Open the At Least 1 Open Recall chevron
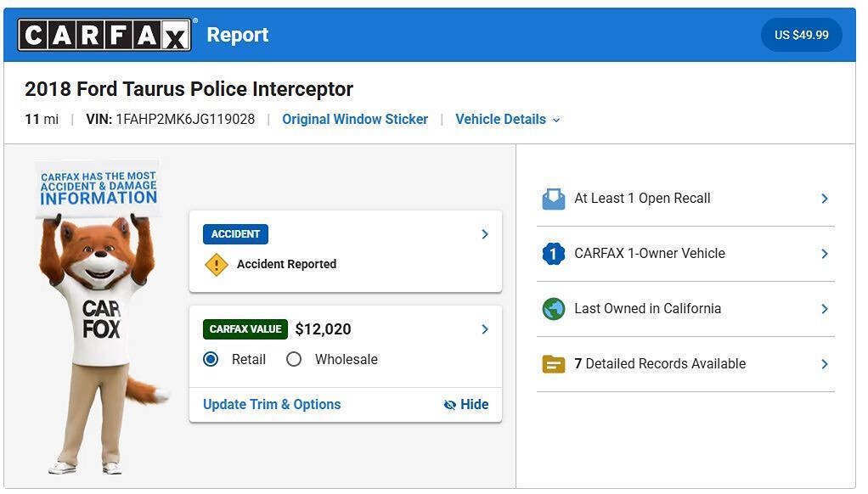 coord(825,199)
